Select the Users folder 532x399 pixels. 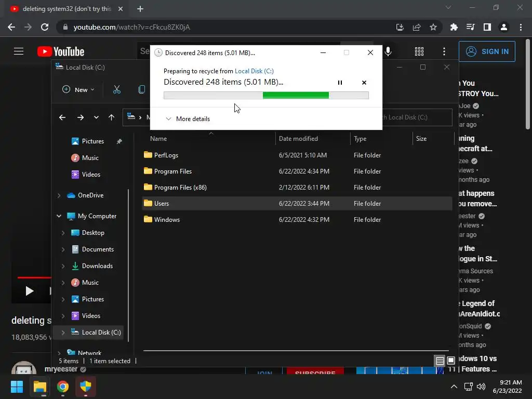pyautogui.click(x=297, y=204)
